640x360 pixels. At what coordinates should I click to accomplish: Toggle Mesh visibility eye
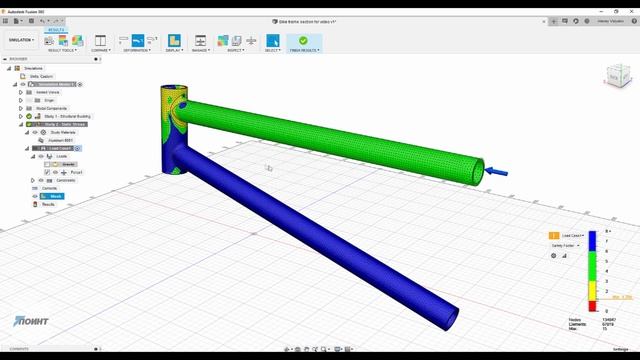35,196
